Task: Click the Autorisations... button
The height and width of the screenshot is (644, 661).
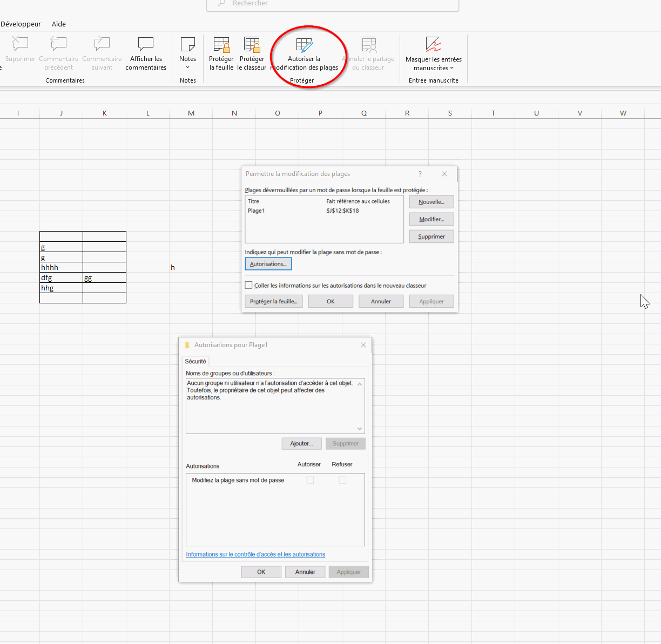Action: 268,264
